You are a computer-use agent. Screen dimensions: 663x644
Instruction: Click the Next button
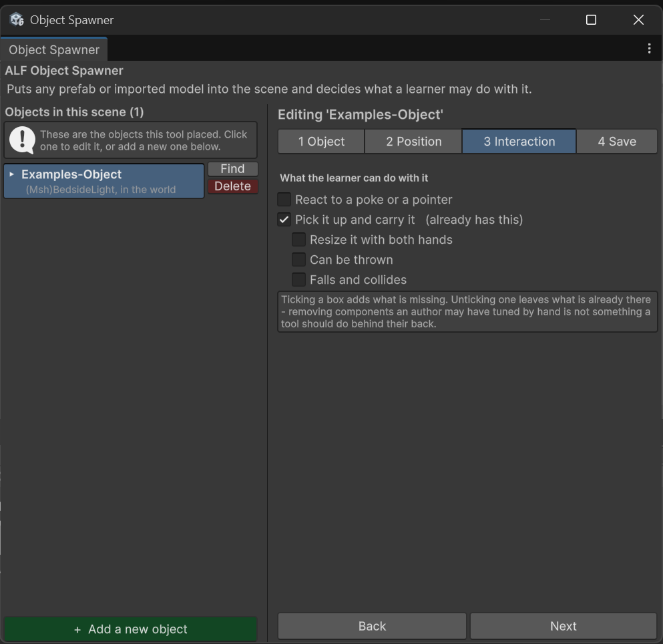564,626
